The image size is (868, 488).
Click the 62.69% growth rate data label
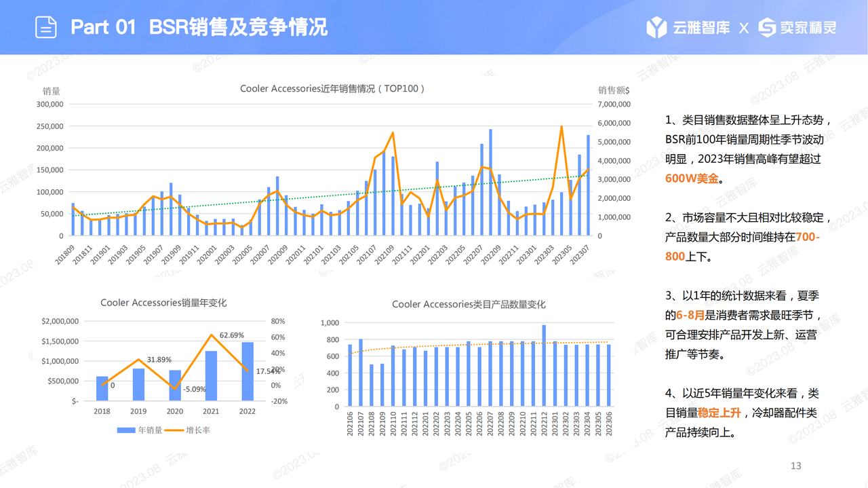tap(231, 335)
